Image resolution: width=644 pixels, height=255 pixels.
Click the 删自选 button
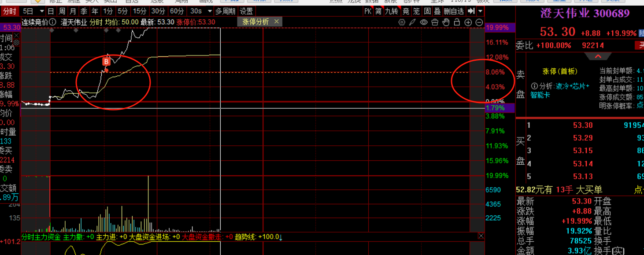point(453,11)
